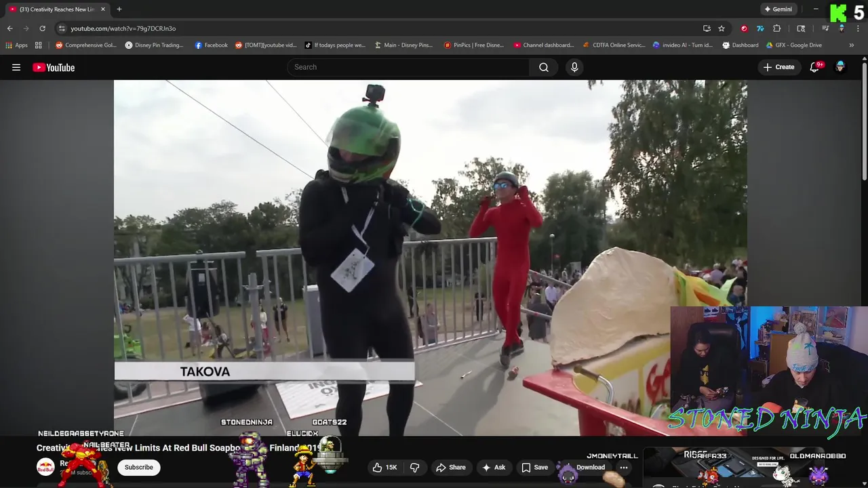
Task: Click the page vertical scrollbar
Action: pos(865,122)
